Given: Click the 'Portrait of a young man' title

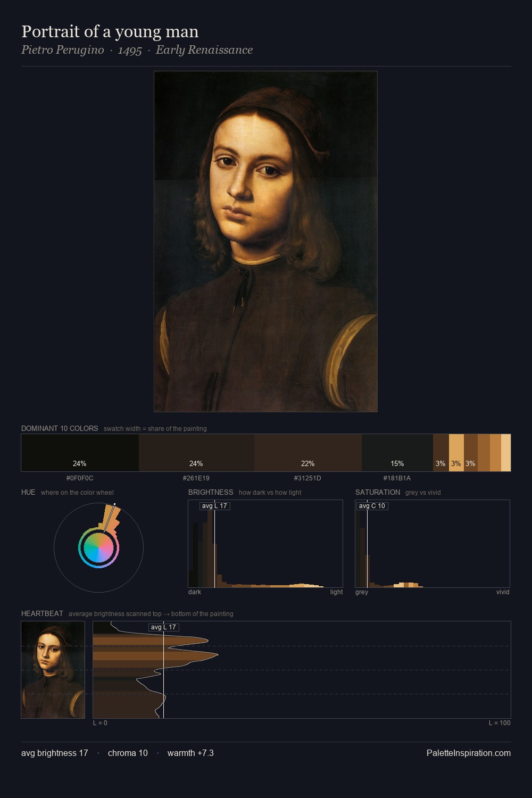Looking at the screenshot, I should click(110, 31).
